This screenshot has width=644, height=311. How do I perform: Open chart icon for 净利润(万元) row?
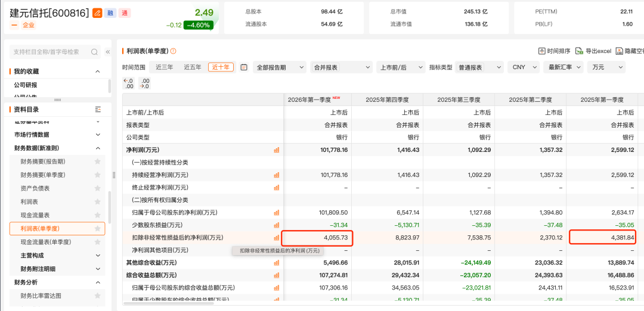277,150
